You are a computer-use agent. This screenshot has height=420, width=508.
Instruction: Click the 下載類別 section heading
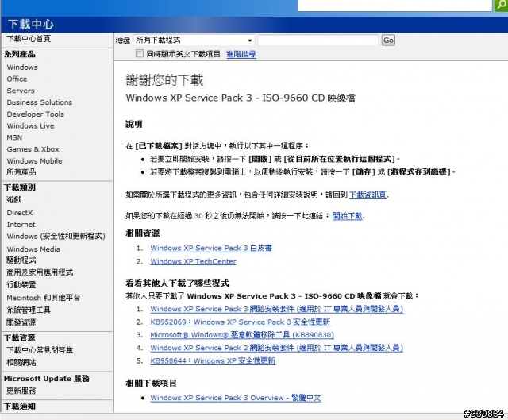click(x=20, y=187)
